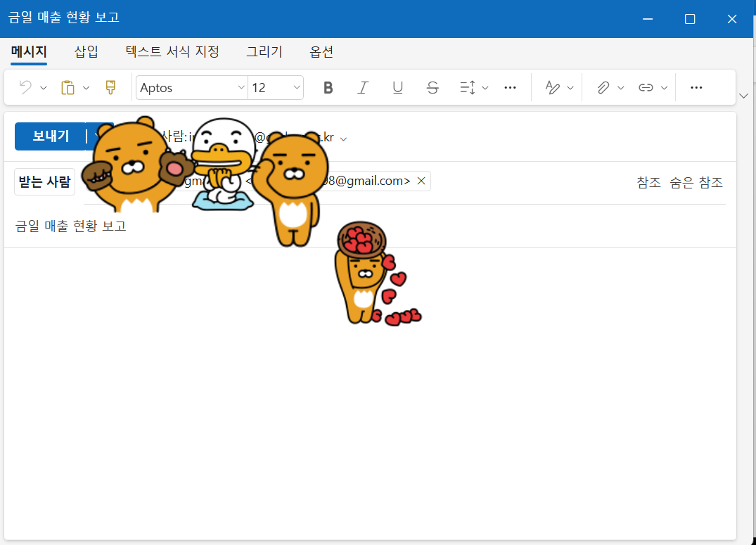The width and height of the screenshot is (756, 545).
Task: Minimize the compose window
Action: tap(648, 19)
